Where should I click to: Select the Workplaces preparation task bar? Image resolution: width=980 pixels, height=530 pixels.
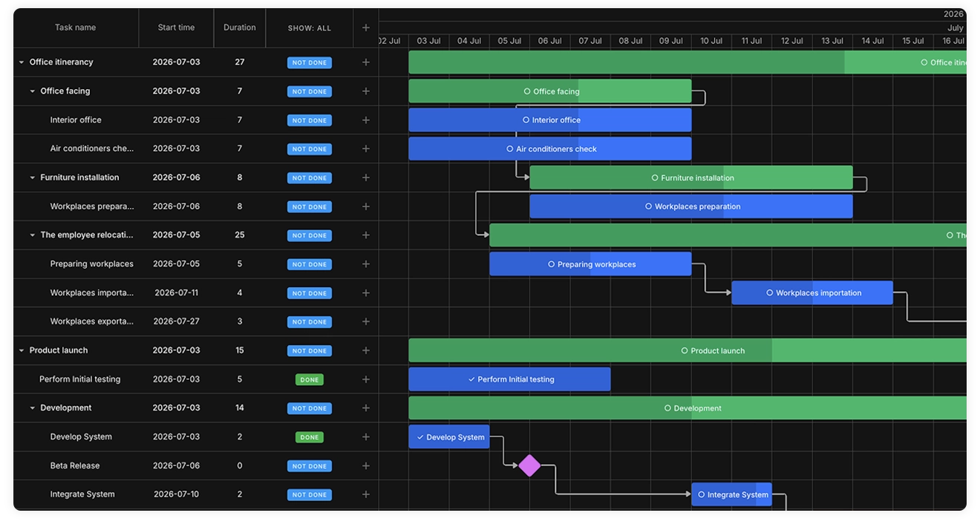[691, 206]
